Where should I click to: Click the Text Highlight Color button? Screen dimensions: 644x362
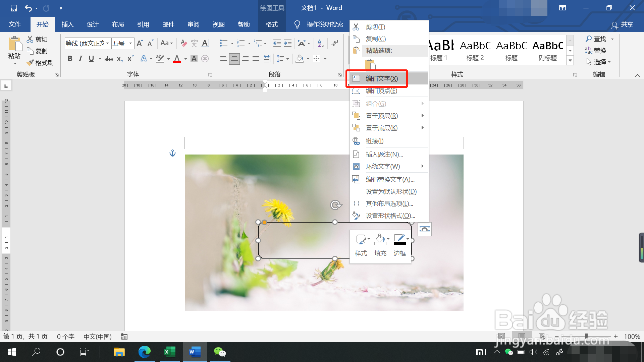click(160, 59)
